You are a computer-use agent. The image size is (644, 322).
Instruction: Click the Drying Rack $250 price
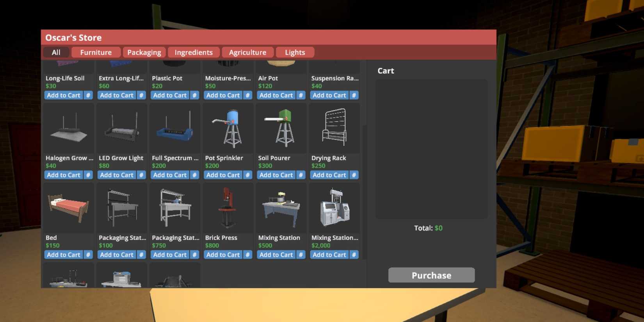(318, 165)
